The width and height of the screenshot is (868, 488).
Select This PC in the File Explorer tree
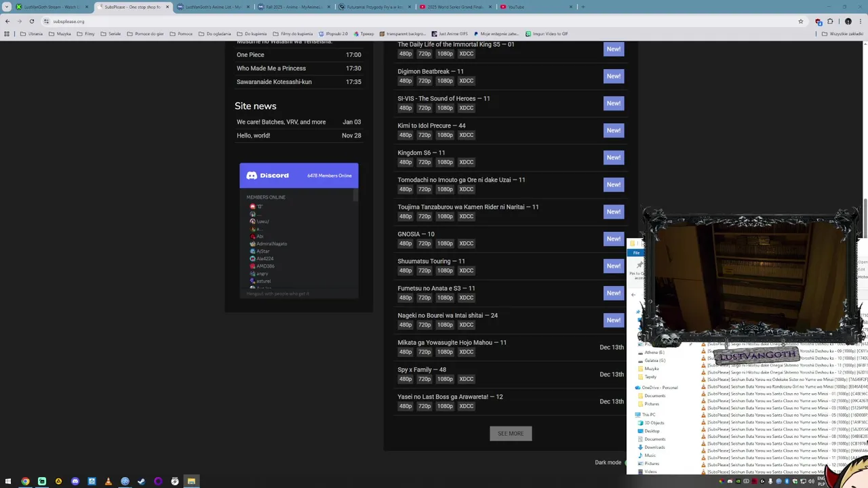point(645,415)
